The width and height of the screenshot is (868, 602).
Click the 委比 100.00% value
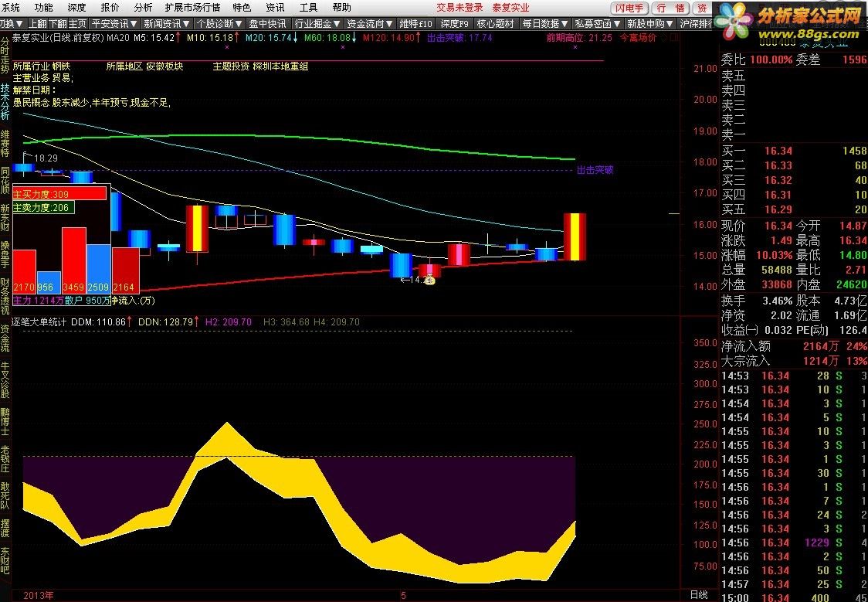(x=771, y=60)
